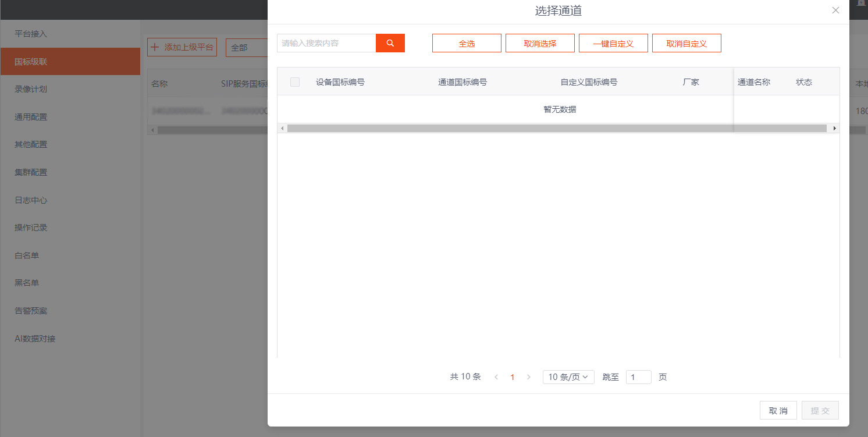Viewport: 868px width, 437px height.
Task: Click the 厂家 column header
Action: click(691, 82)
